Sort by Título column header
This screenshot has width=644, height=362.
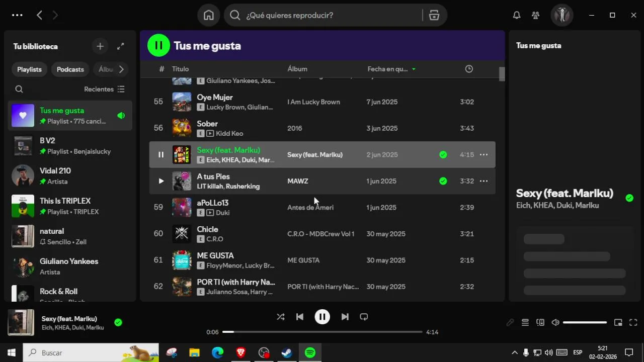tap(180, 69)
